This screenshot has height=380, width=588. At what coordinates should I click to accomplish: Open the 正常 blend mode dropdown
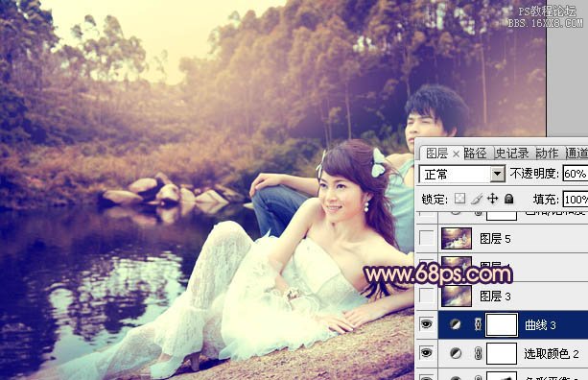point(461,174)
